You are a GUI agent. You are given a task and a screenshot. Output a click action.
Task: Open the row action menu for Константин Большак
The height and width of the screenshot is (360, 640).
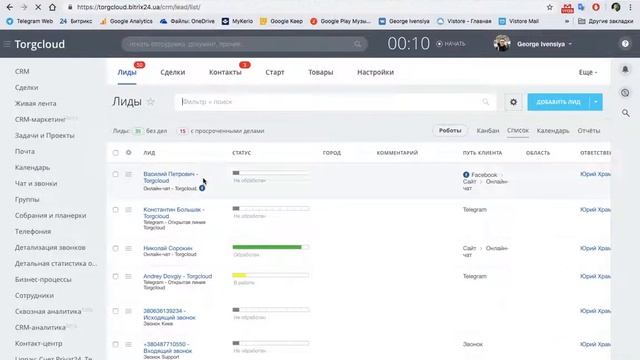click(x=129, y=210)
